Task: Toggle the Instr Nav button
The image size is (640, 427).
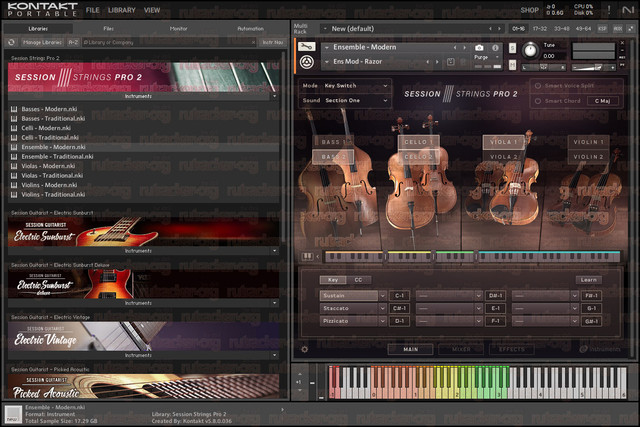Action: tap(273, 42)
